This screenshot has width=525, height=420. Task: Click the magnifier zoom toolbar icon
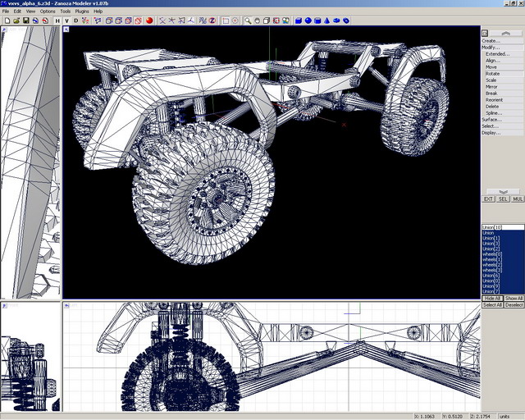pyautogui.click(x=248, y=21)
